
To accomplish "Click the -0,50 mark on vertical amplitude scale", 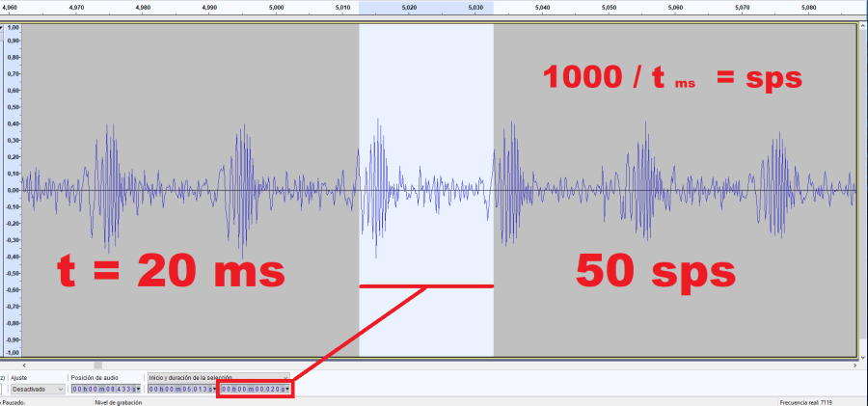I will (x=13, y=273).
